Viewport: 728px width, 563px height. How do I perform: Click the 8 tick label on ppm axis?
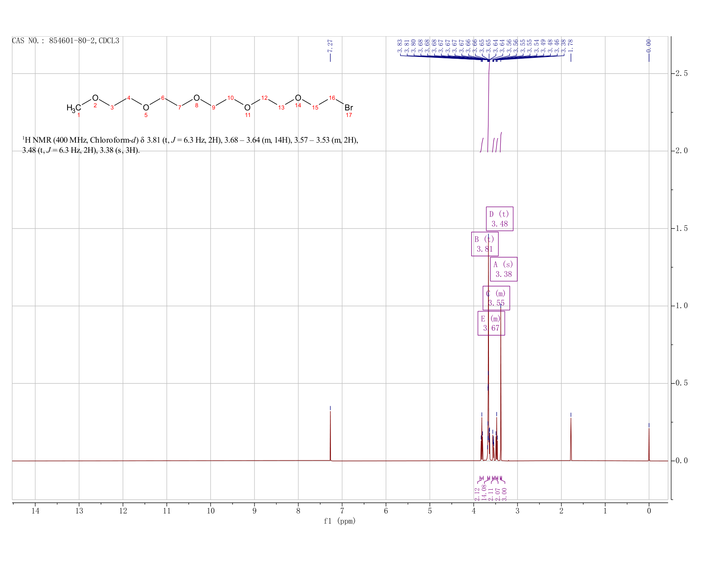(298, 510)
